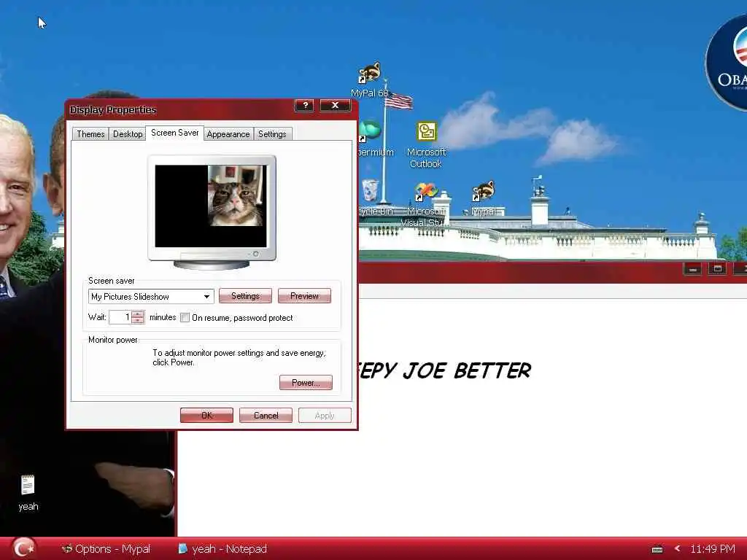Switch to the Themes tab
Image resolution: width=747 pixels, height=560 pixels.
(90, 134)
